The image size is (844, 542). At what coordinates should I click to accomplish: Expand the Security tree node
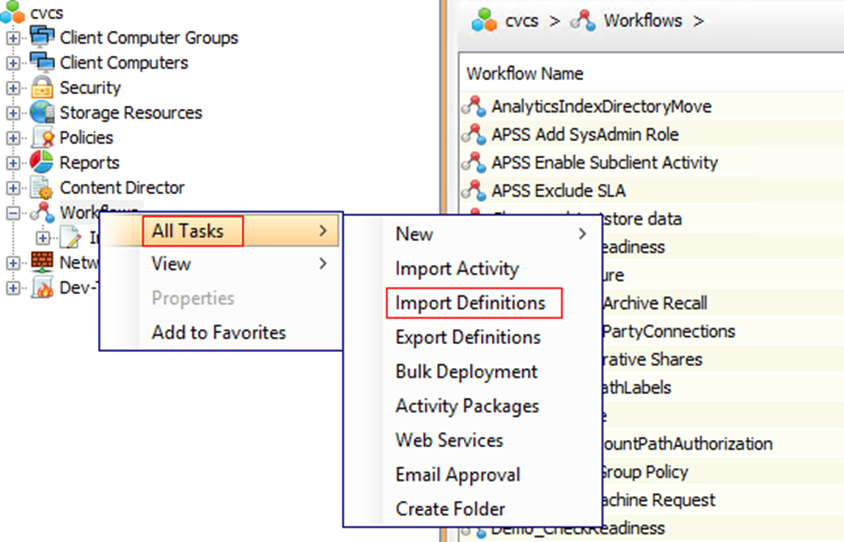tap(13, 88)
